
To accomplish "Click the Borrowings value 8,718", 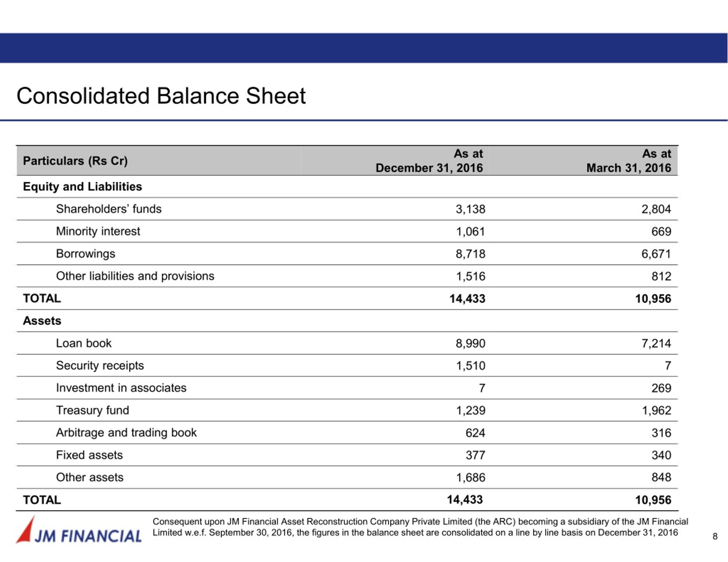I will [x=470, y=254].
